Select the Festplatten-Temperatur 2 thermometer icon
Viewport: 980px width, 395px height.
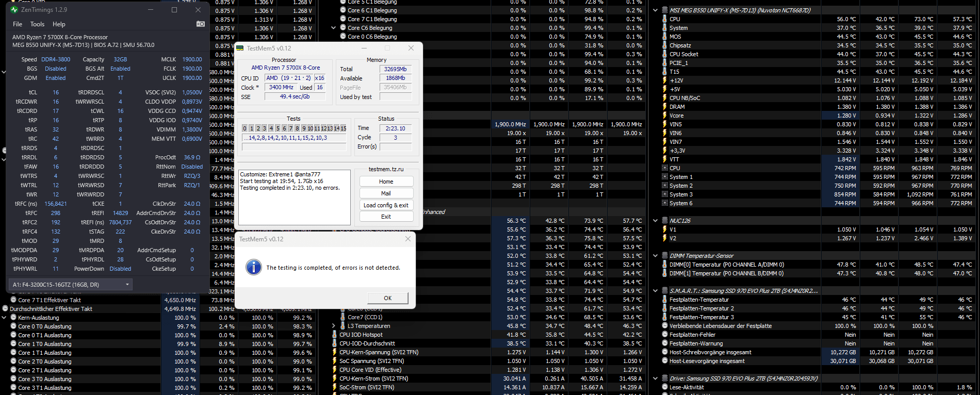(x=665, y=308)
